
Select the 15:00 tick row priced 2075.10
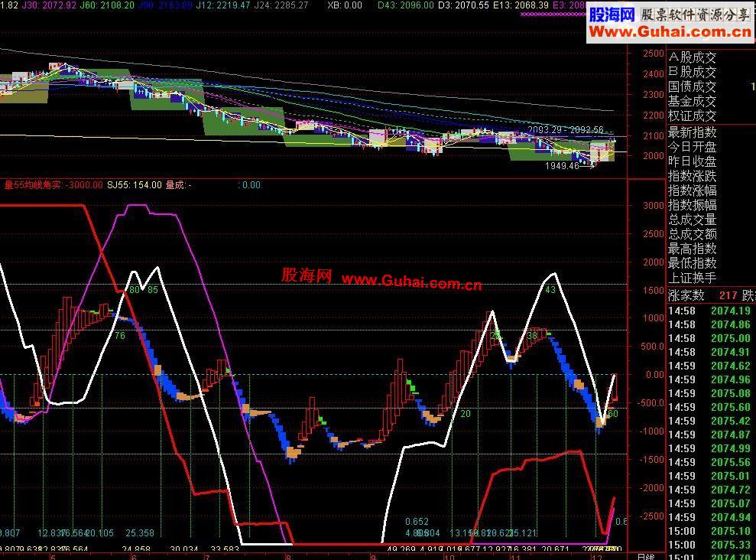pyautogui.click(x=711, y=531)
